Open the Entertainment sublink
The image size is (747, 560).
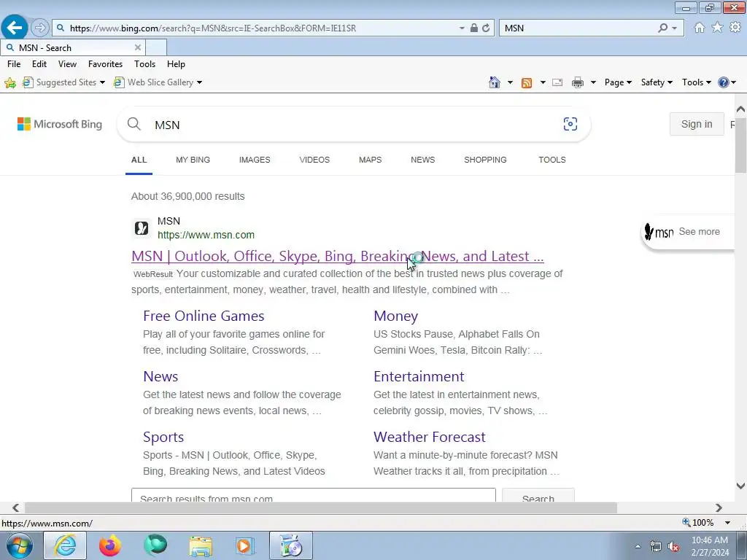418,377
